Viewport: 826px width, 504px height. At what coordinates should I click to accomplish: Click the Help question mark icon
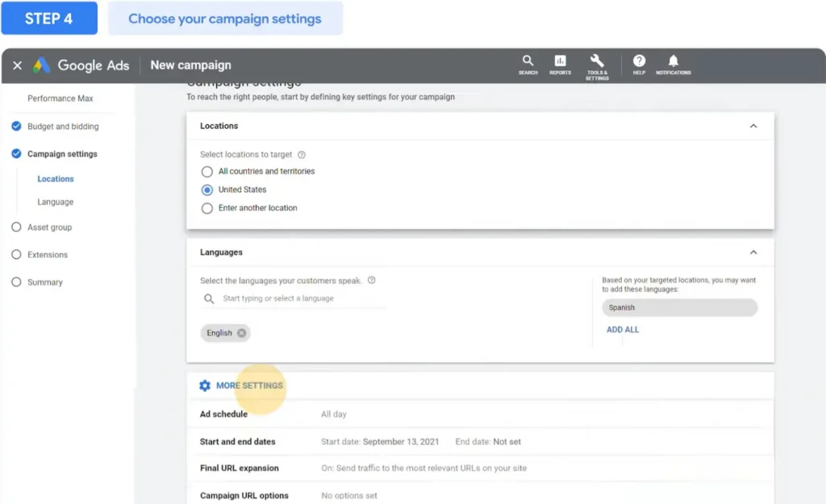click(x=639, y=64)
